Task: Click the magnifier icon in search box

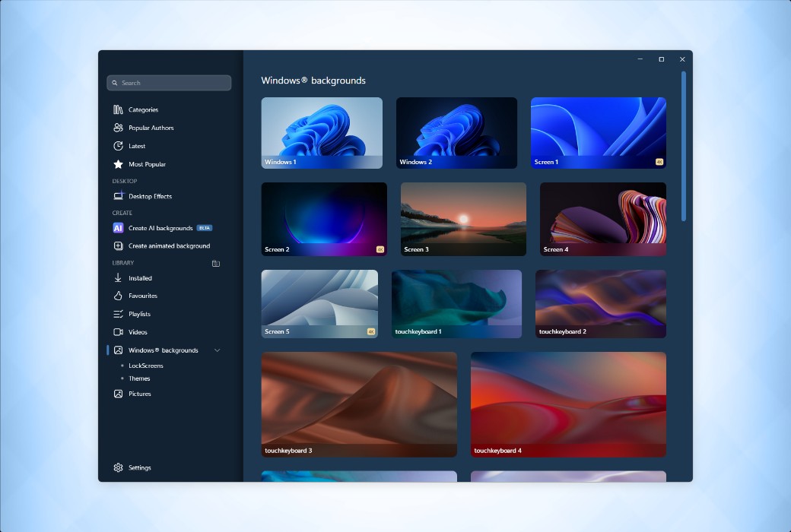Action: point(115,83)
